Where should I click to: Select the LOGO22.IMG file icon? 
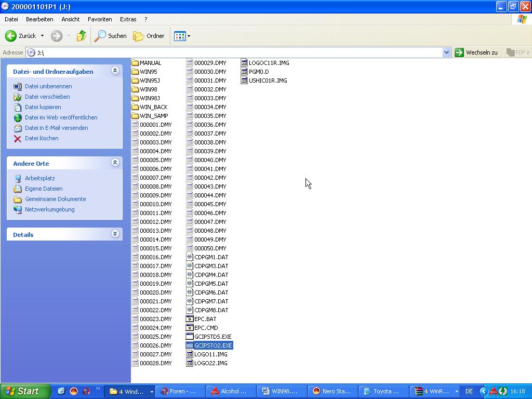190,363
